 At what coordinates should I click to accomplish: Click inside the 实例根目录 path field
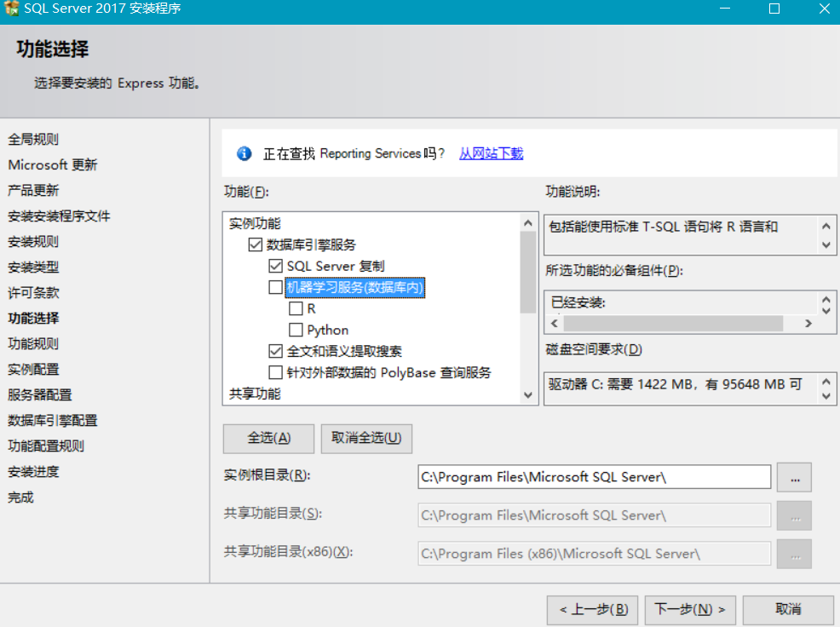pyautogui.click(x=594, y=477)
